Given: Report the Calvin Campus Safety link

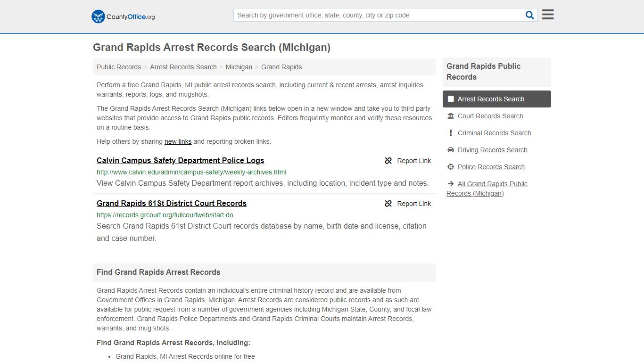Looking at the screenshot, I should tap(408, 161).
